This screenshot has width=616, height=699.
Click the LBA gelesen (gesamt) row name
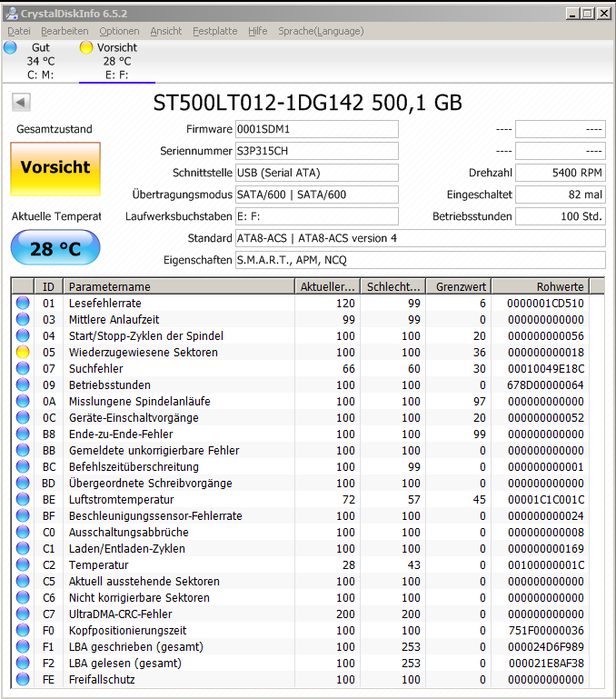coord(125,663)
